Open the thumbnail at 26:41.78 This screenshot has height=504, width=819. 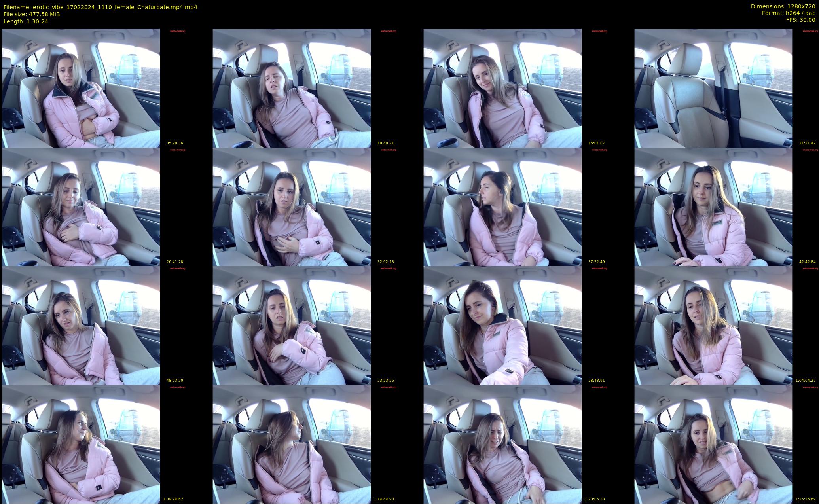click(81, 207)
